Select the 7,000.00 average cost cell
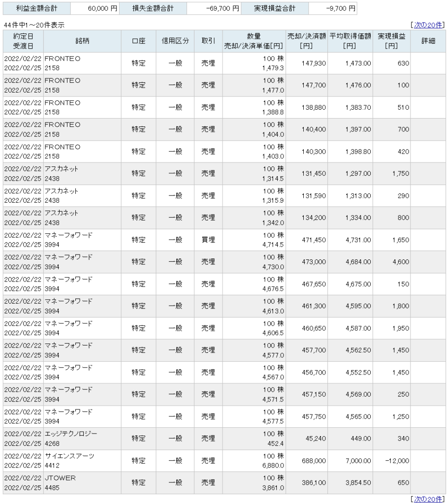This screenshot has width=447, height=504. tap(350, 461)
